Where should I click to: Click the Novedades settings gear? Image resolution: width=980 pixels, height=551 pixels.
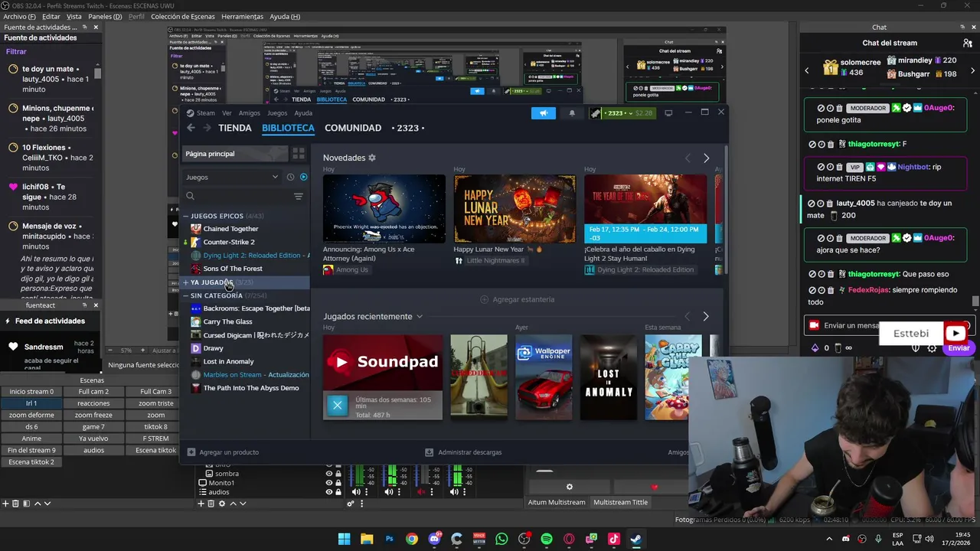(372, 158)
